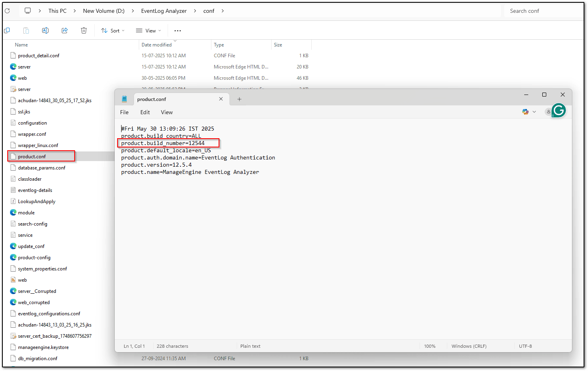Screen dimensions: 588x371
Task: Open the View dropdown in Explorer toolbar
Action: point(148,30)
